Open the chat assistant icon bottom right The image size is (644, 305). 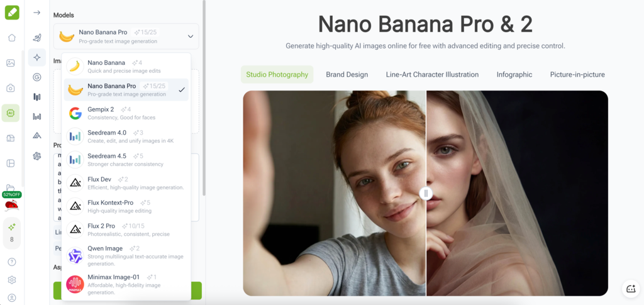coord(631,289)
